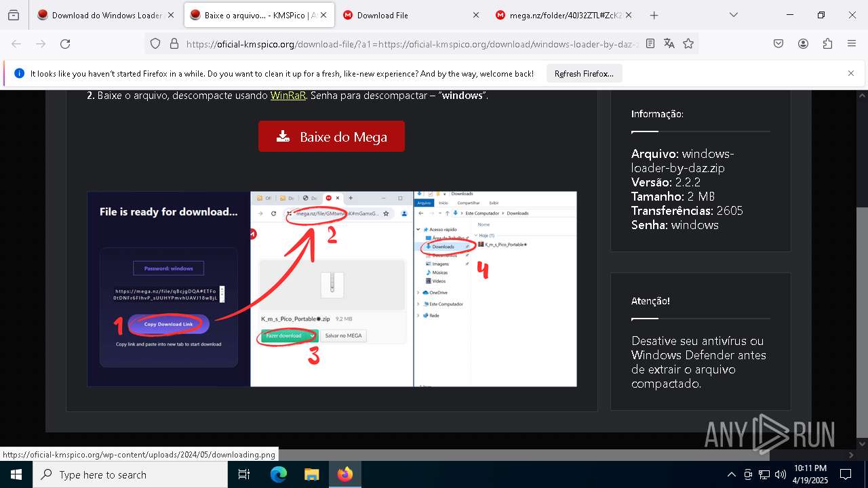Click the Refresh Firefox button
868x488 pixels.
point(584,73)
